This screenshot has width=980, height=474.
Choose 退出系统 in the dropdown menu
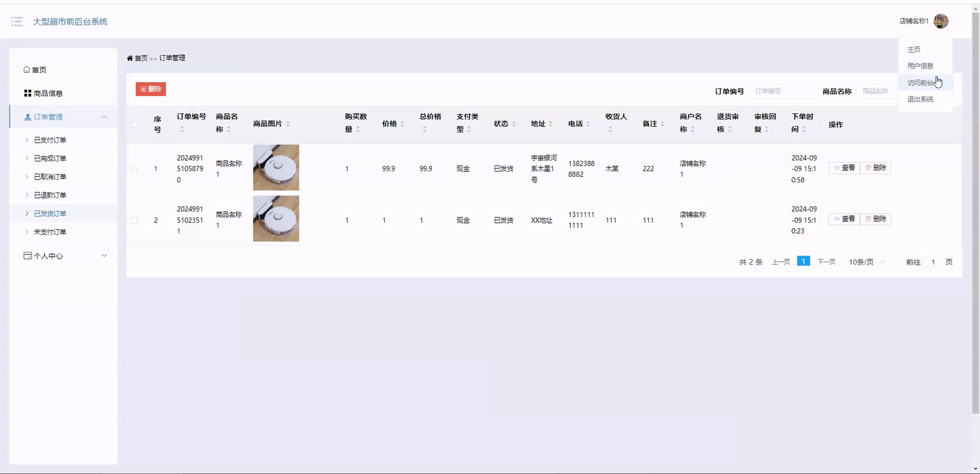click(920, 100)
